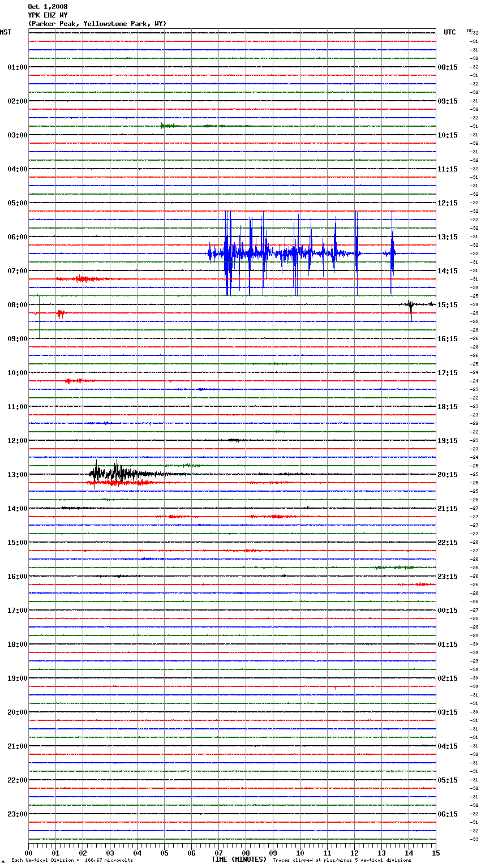Click the '23:00' MST time label
Viewport: 481px width, 868px height.
pos(18,814)
